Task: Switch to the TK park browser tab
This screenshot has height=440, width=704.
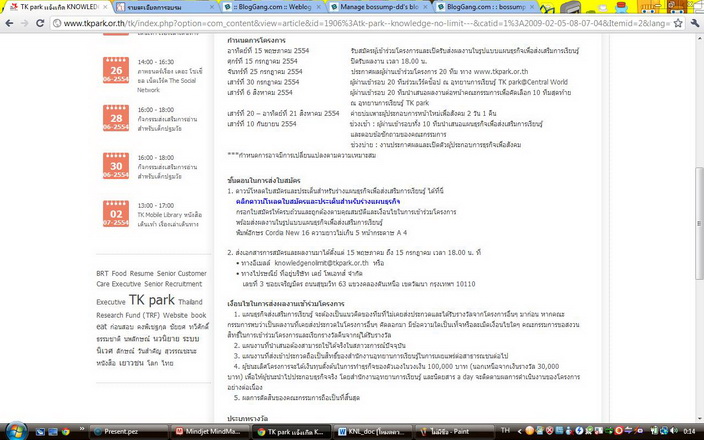Action: point(50,7)
